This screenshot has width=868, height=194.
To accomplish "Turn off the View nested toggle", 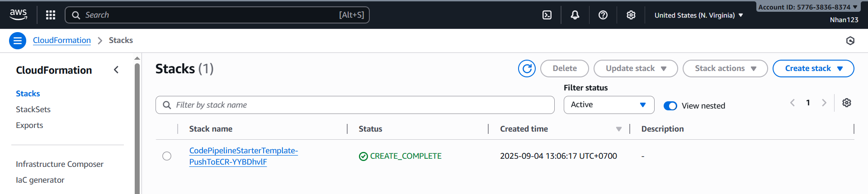I will pyautogui.click(x=670, y=106).
